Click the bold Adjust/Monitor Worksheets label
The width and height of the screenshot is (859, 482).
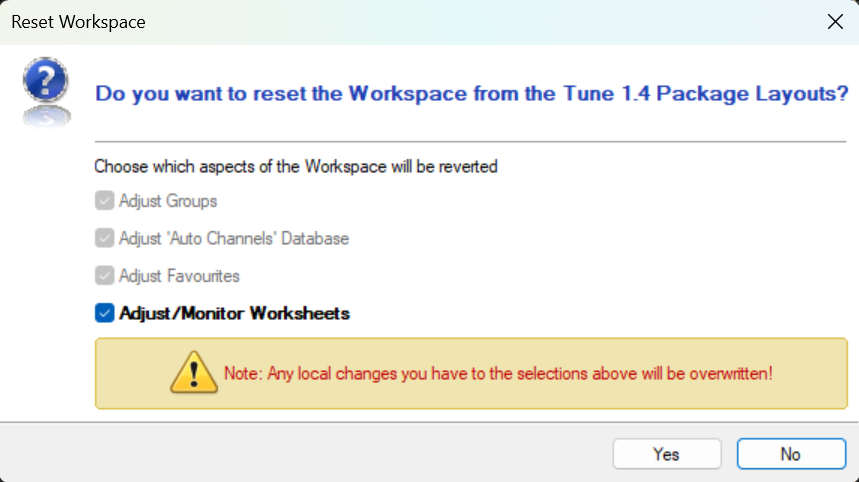[x=234, y=313]
